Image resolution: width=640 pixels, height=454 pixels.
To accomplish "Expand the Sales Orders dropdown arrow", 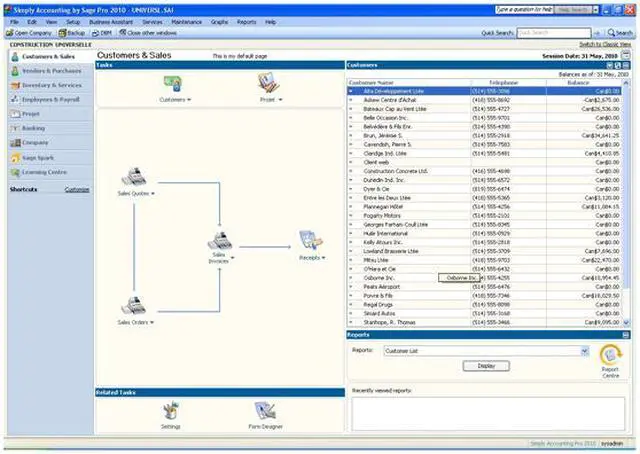I will pos(152,323).
